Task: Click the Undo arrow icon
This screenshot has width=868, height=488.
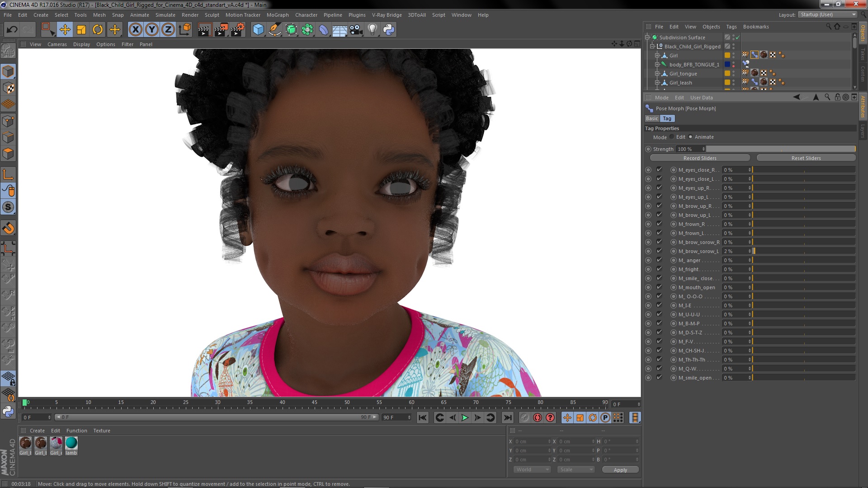Action: 12,30
